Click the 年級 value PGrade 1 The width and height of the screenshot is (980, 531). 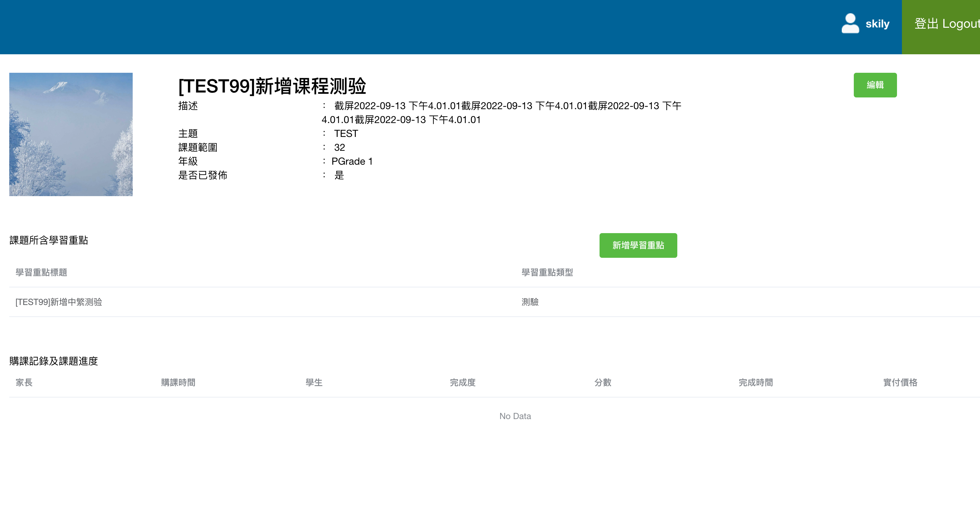pyautogui.click(x=352, y=161)
